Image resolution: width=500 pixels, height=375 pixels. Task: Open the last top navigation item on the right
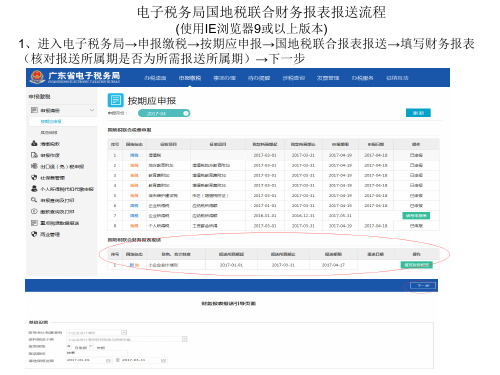pos(397,78)
